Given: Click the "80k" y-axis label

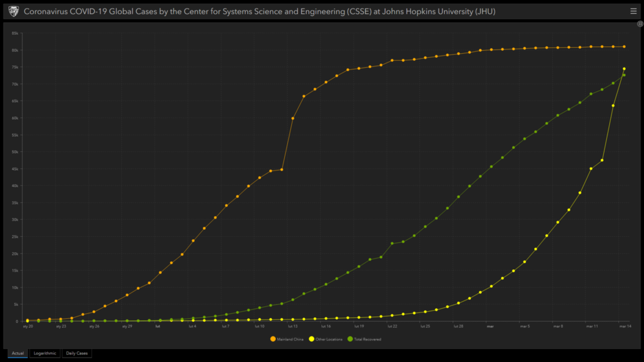Looking at the screenshot, I should pyautogui.click(x=15, y=50).
